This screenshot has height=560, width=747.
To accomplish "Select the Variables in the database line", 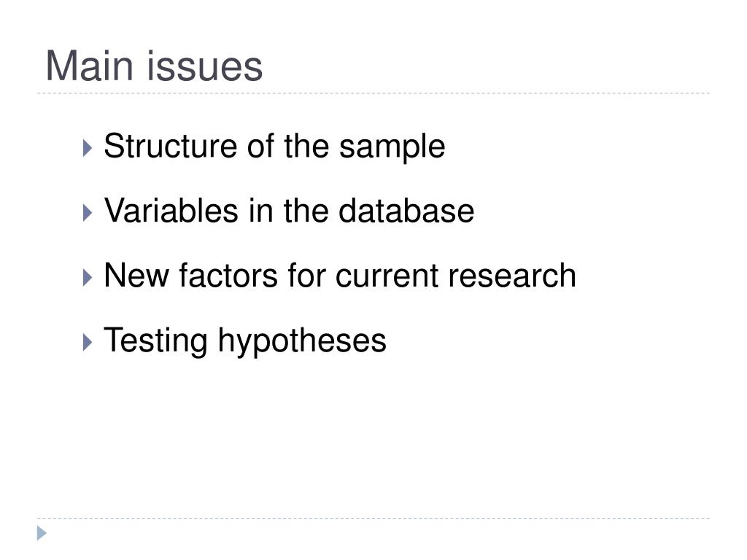I will point(289,211).
